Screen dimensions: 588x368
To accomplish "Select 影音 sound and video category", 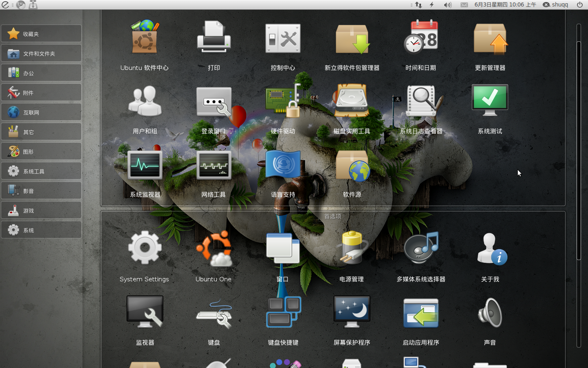I will tap(41, 191).
